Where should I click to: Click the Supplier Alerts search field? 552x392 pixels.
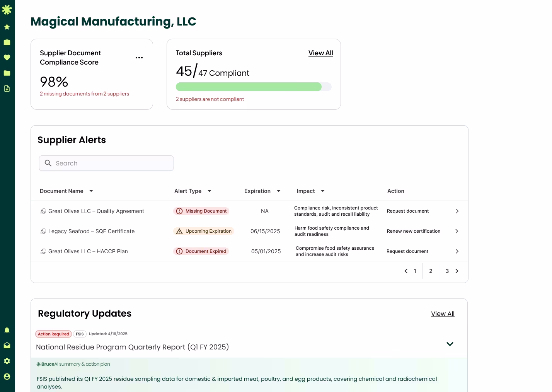(106, 163)
